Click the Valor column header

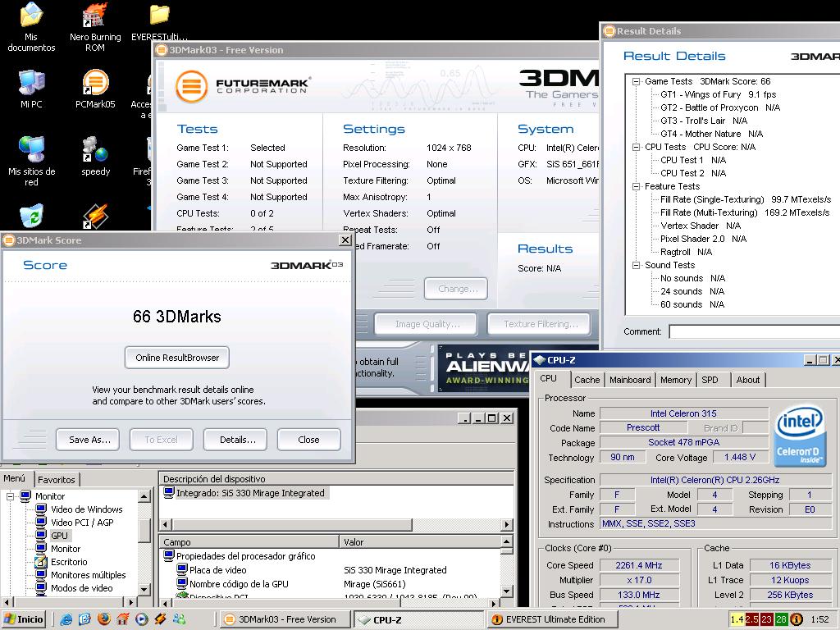421,542
